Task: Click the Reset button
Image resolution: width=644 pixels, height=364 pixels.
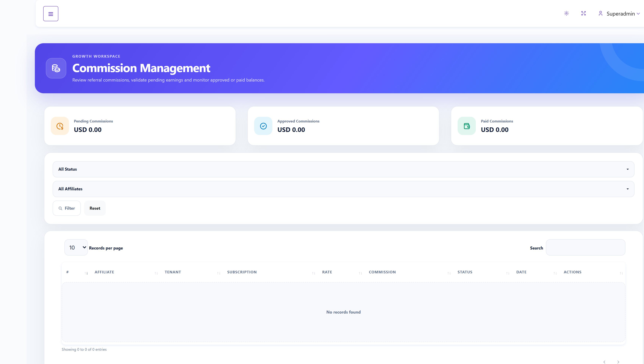Action: click(x=95, y=208)
